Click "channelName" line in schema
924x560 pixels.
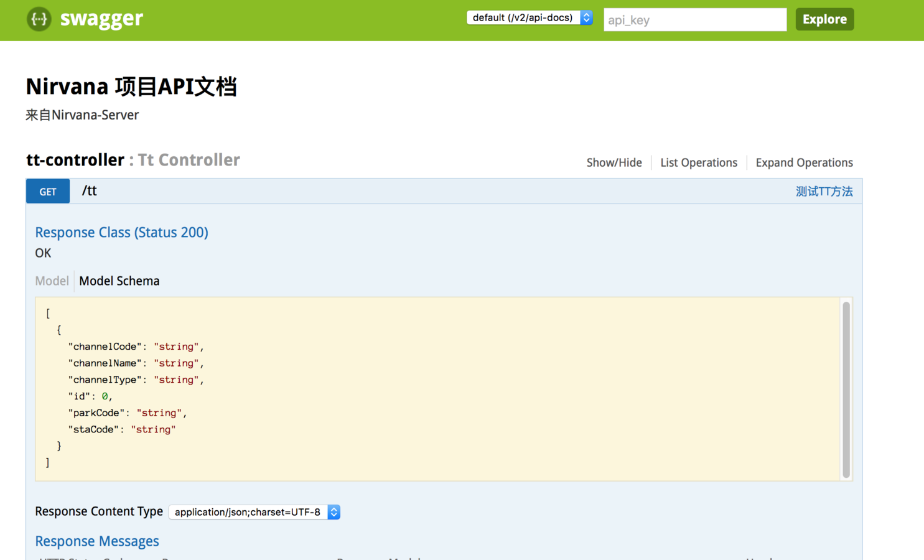click(136, 363)
